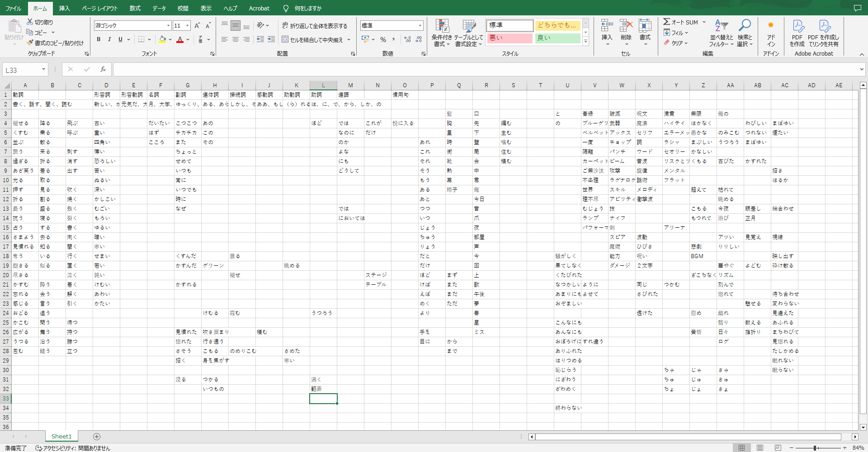868x452 pixels.
Task: Click the center align icon
Action: coord(236,40)
